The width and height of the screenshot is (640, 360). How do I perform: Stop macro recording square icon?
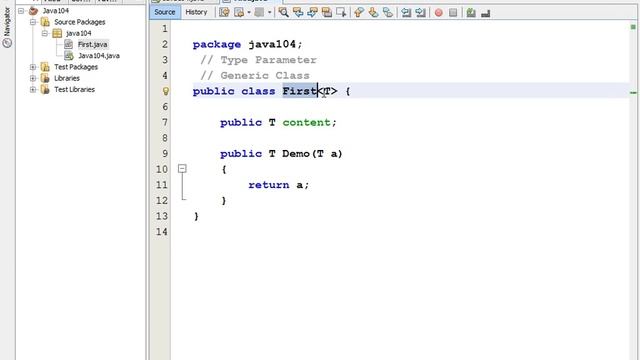point(453,13)
